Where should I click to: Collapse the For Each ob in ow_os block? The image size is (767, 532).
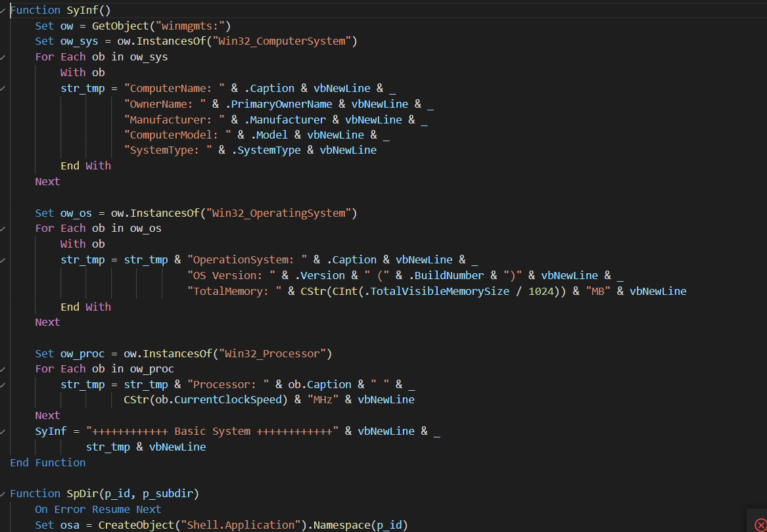click(x=3, y=229)
